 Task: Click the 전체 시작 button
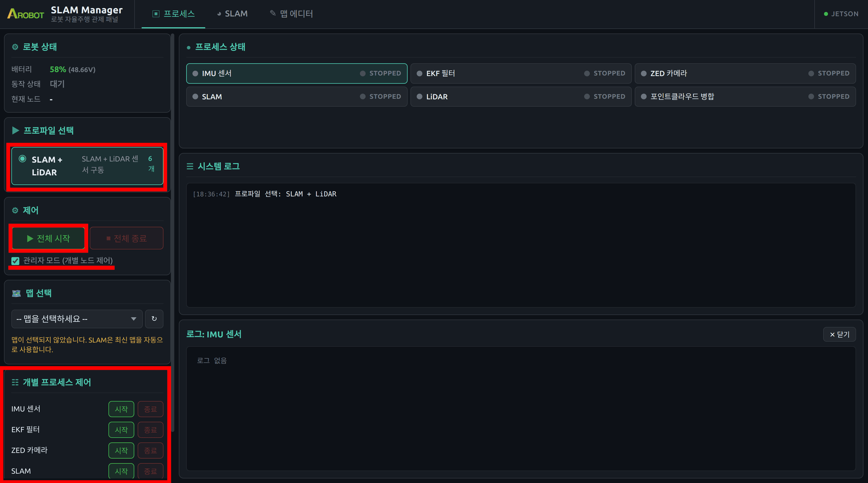tap(48, 238)
